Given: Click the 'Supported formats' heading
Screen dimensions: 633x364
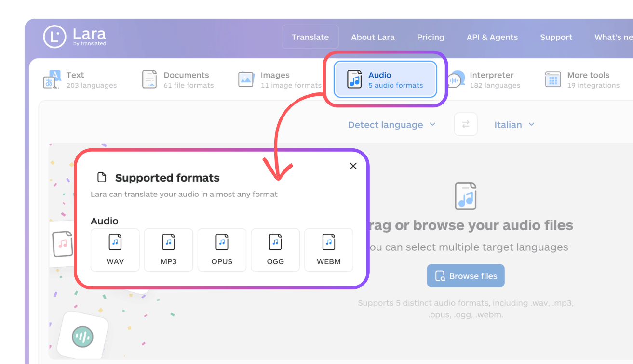Looking at the screenshot, I should click(x=167, y=178).
